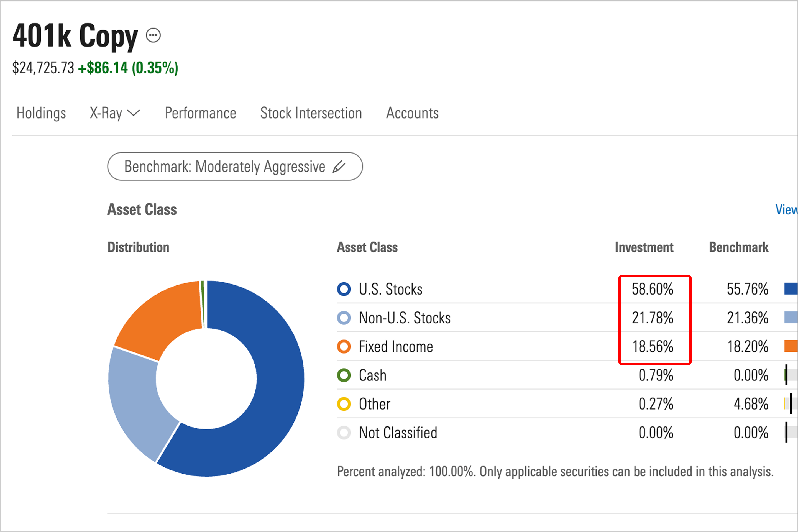798x532 pixels.
Task: Select the Cash green ring icon
Action: pos(344,375)
